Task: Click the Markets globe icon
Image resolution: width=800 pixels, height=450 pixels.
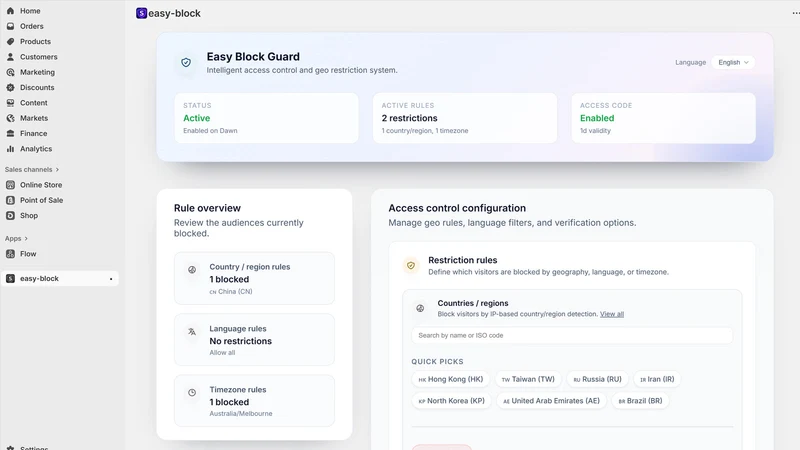Action: (x=10, y=118)
